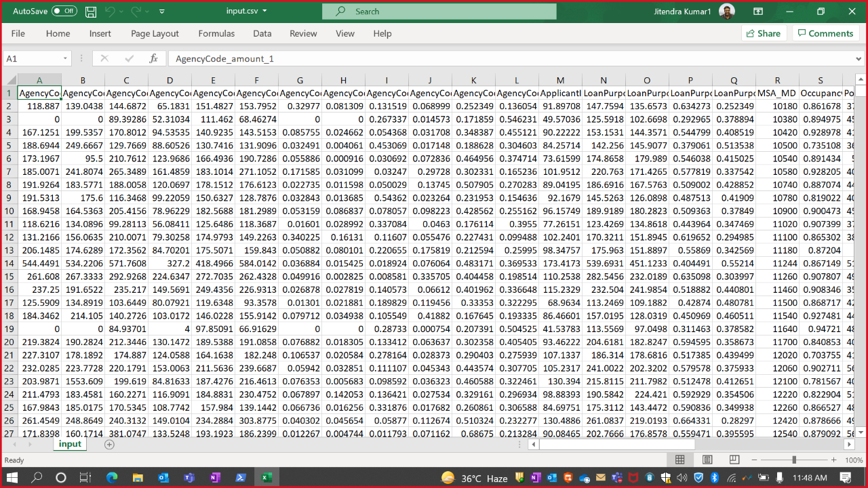
Task: Click the Insert Function fx icon
Action: pos(153,59)
